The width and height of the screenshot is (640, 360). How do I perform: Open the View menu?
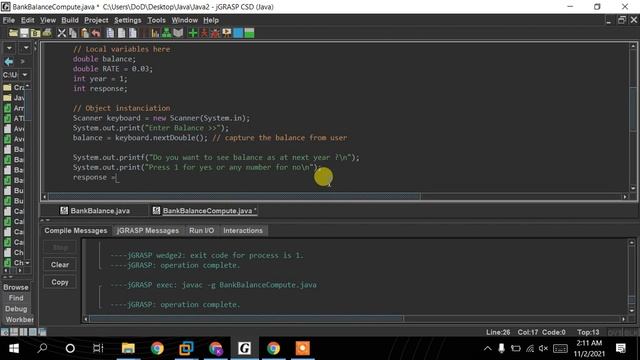pos(48,20)
